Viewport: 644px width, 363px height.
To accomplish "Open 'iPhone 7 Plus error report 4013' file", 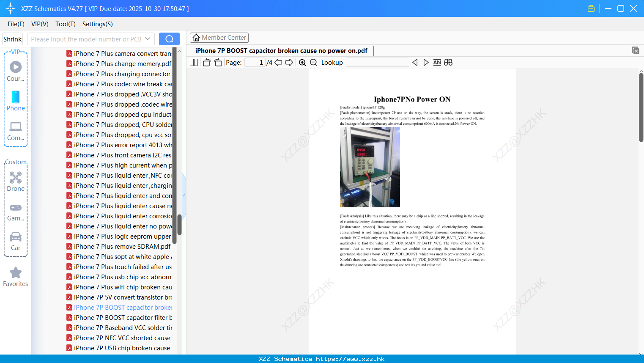I will click(x=123, y=145).
